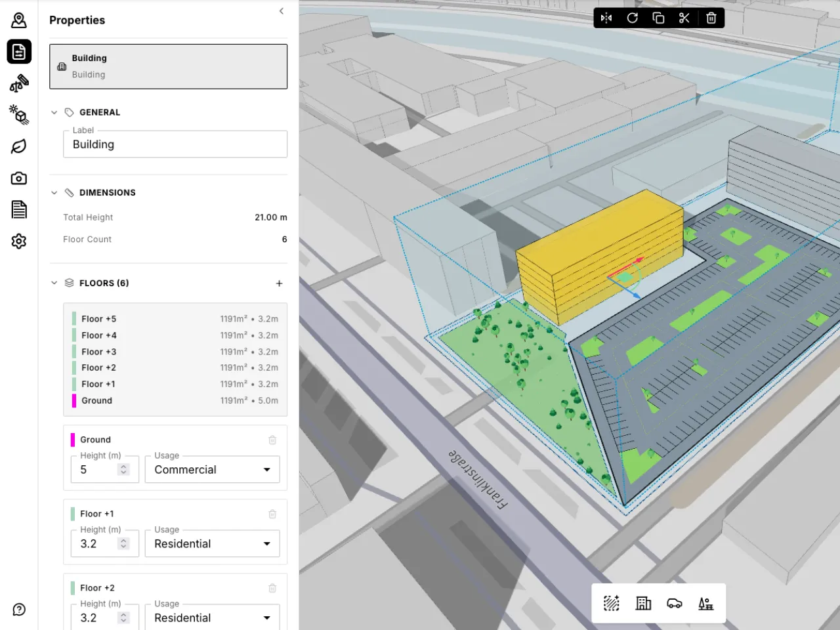
Task: Click the green swatch on the Floor +2 card
Action: [x=73, y=588]
